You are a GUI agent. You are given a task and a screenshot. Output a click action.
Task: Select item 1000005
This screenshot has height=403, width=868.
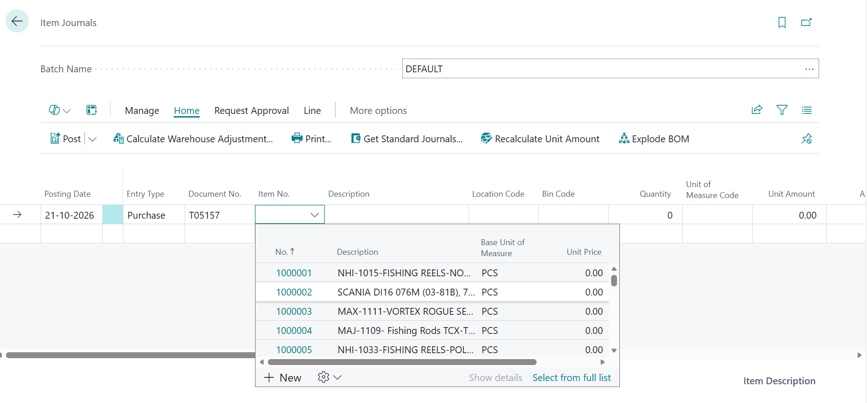(294, 350)
